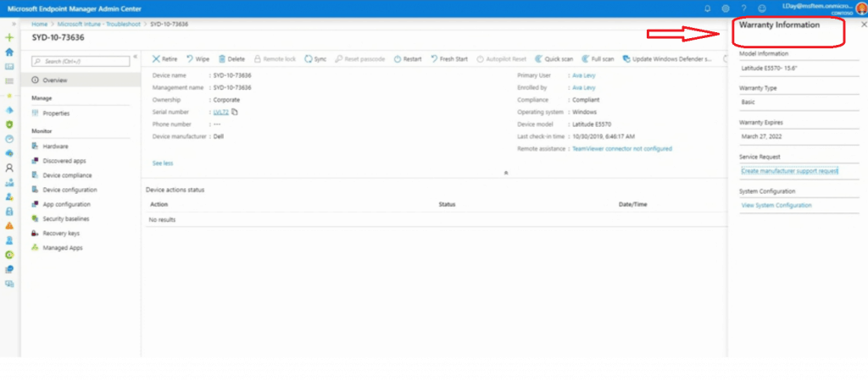
Task: Click the Latitude E5570- 15.6" model value
Action: [x=768, y=68]
